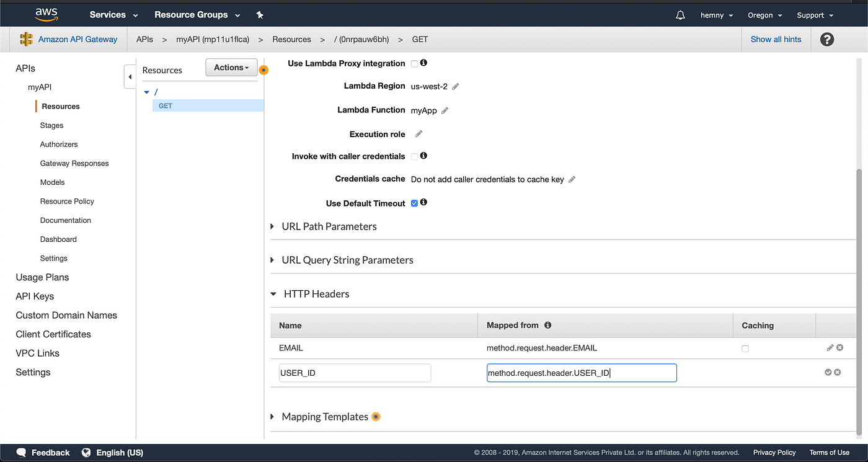The height and width of the screenshot is (462, 868).
Task: Open the Actions dropdown
Action: pos(231,67)
